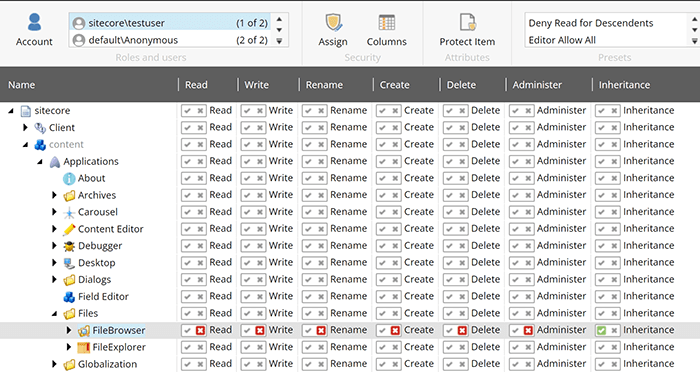Open the Columns chooser icon

coord(387,22)
